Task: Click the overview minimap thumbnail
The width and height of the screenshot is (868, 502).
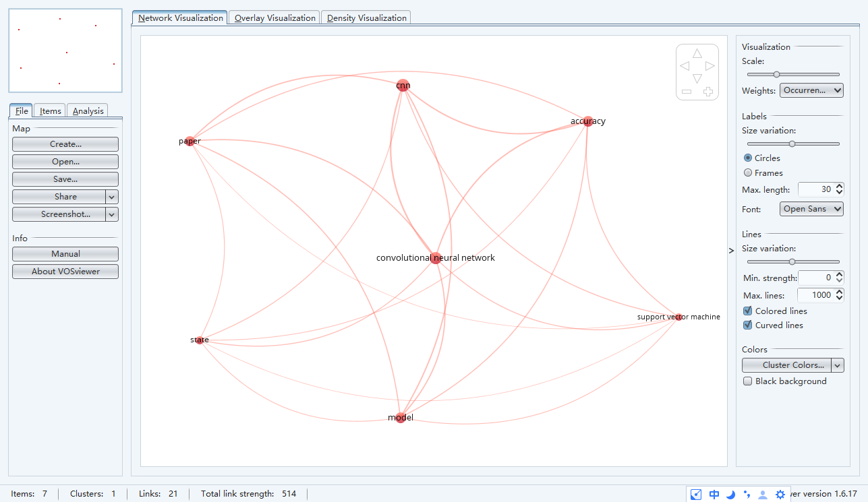Action: pyautogui.click(x=65, y=51)
